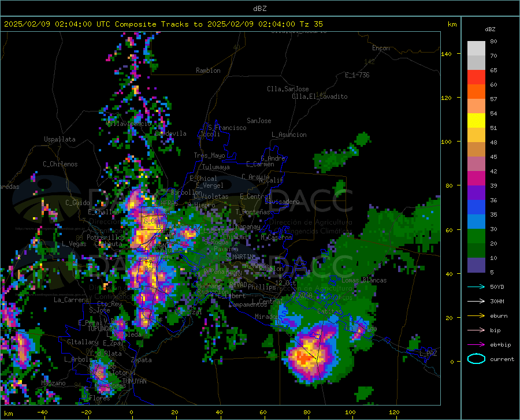
Task: Click the 'Ramblon' place label
Action: click(x=208, y=70)
